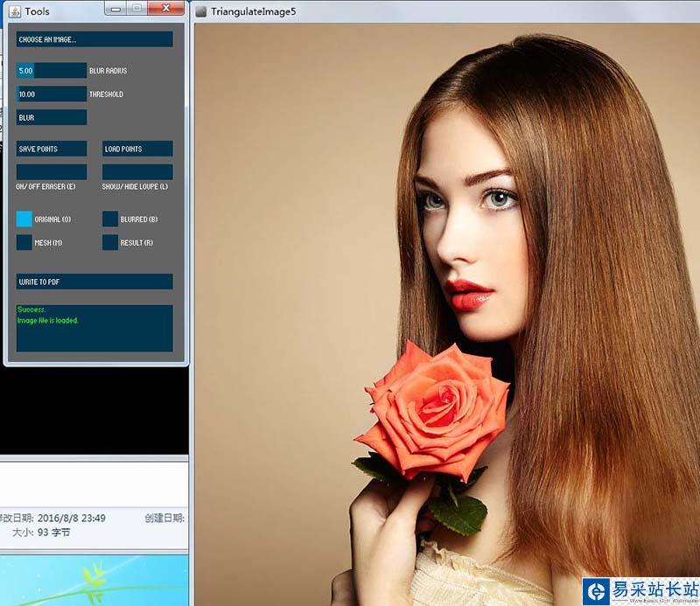Click the Tools window title text

tap(37, 11)
